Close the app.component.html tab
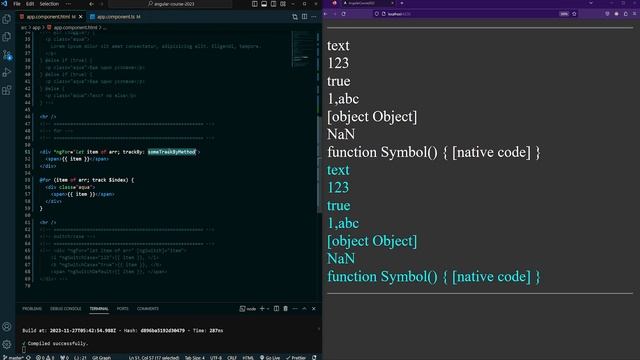Image resolution: width=640 pixels, height=360 pixels. pyautogui.click(x=80, y=17)
